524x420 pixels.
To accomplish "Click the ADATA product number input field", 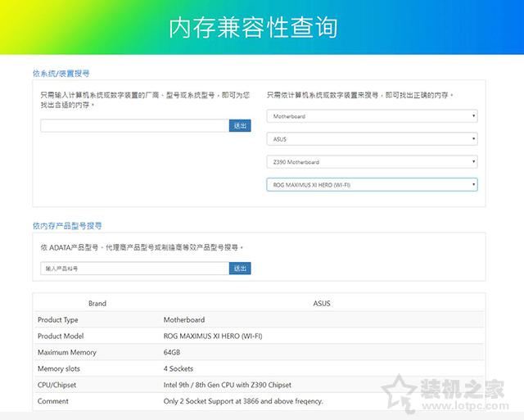I will pos(134,269).
